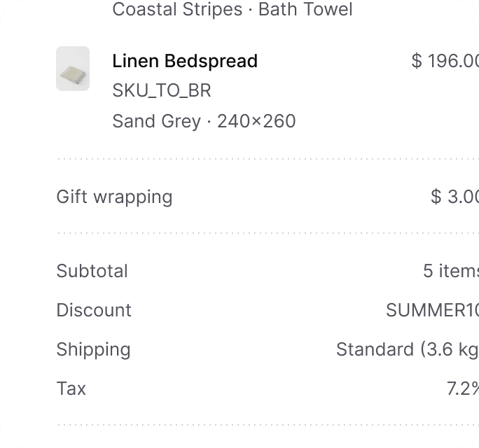Click the Sand Grey 240×260 variant text
This screenshot has width=479, height=448.
pyautogui.click(x=204, y=121)
